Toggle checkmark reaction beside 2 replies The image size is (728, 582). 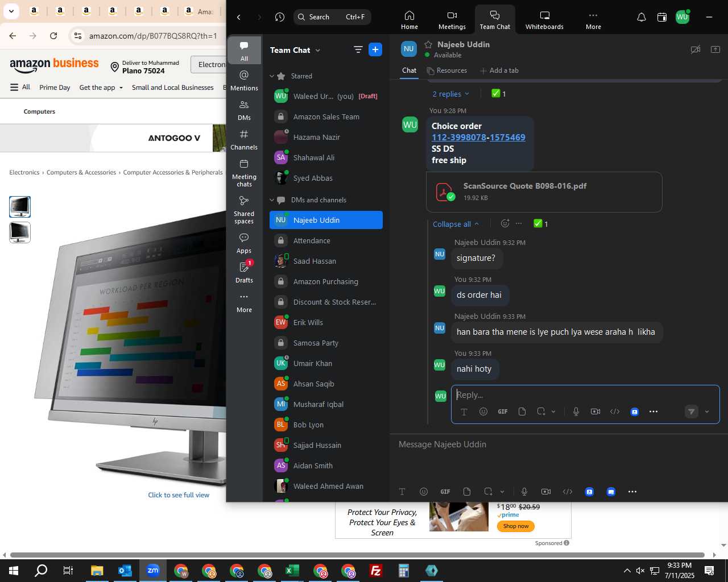pos(498,94)
